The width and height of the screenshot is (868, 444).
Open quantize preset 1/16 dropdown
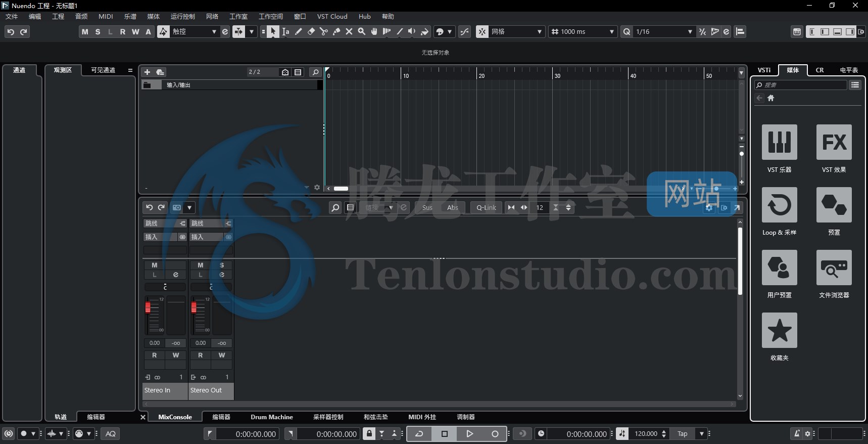click(664, 31)
